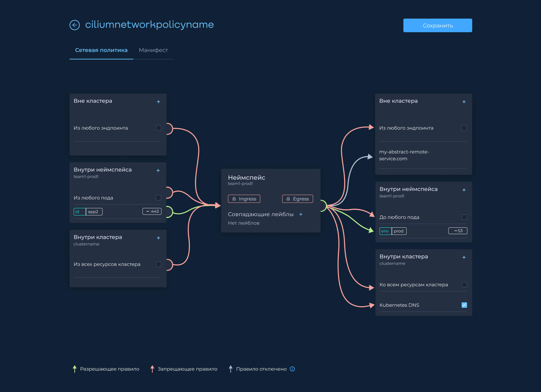This screenshot has height=392, width=541.
Task: Toggle the Ingress lock button
Action: coord(244,199)
